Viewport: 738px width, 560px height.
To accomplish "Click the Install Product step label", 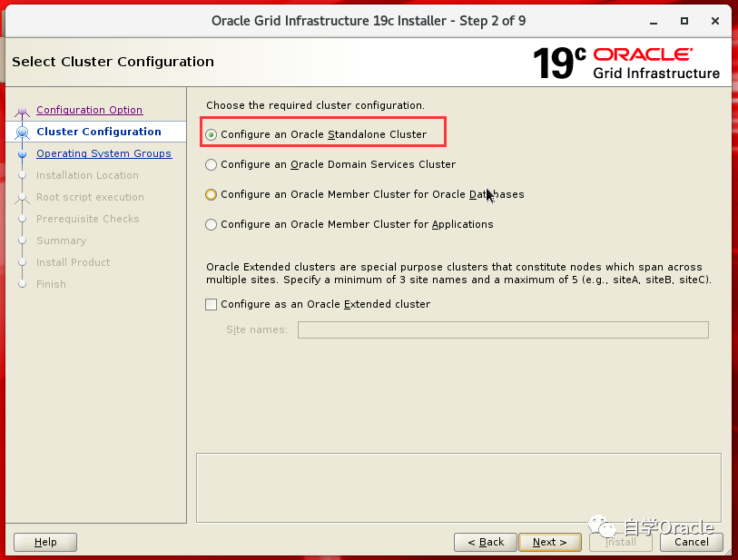I will pyautogui.click(x=74, y=262).
